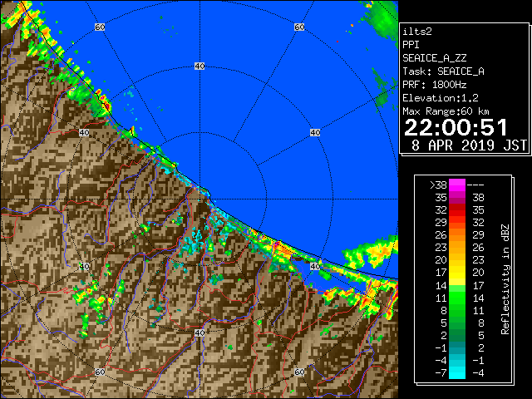Click the 60 km label in the south-southwest

[100, 372]
